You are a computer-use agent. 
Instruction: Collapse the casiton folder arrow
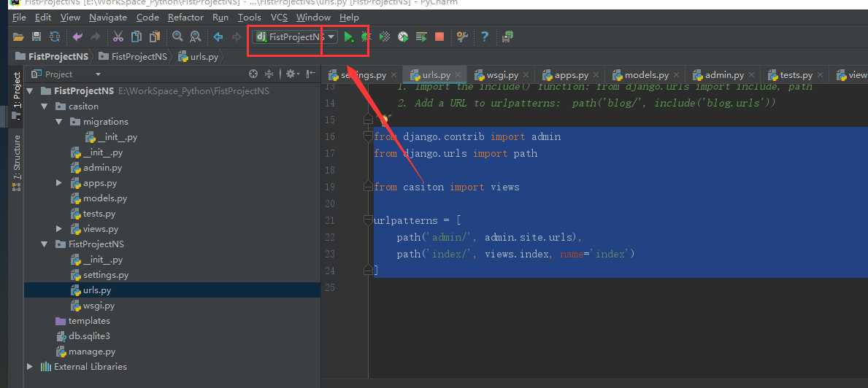click(x=45, y=106)
